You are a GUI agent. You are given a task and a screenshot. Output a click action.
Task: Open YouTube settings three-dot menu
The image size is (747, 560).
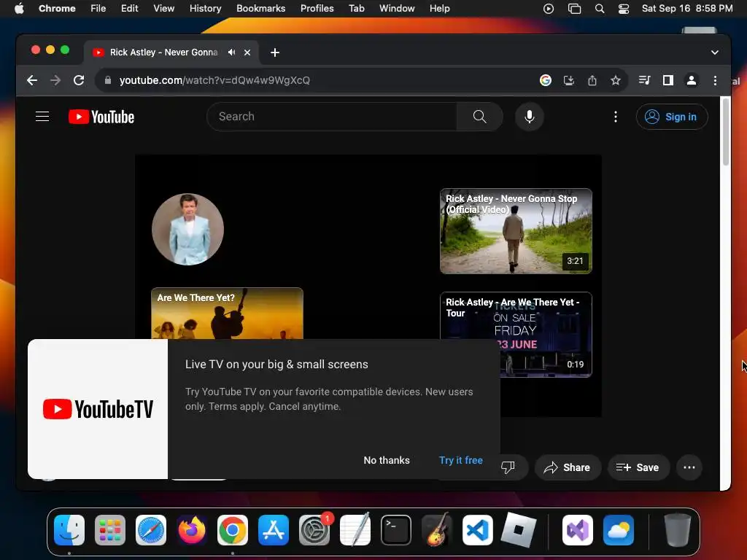click(x=616, y=117)
